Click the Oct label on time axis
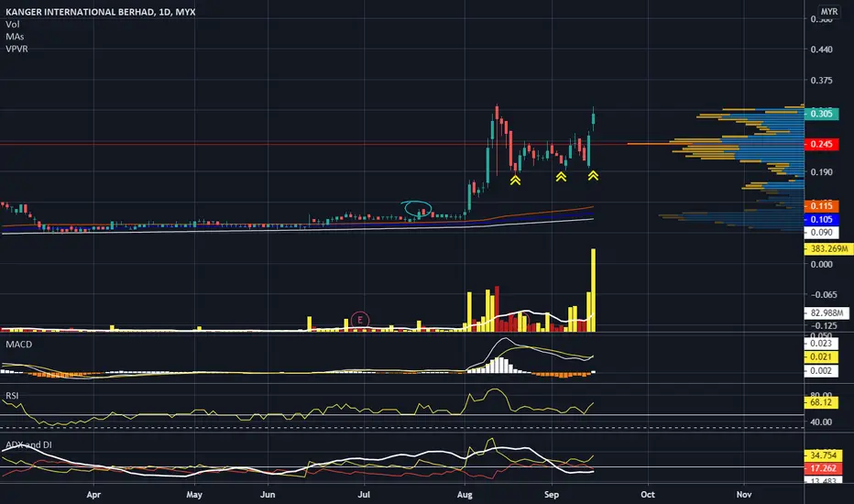This screenshot has height=504, width=854. (x=648, y=494)
